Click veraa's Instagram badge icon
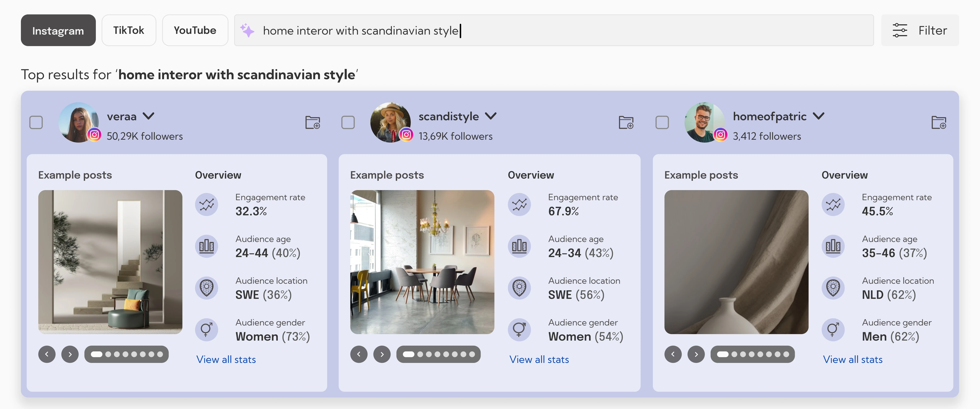This screenshot has width=980, height=409. click(x=94, y=134)
